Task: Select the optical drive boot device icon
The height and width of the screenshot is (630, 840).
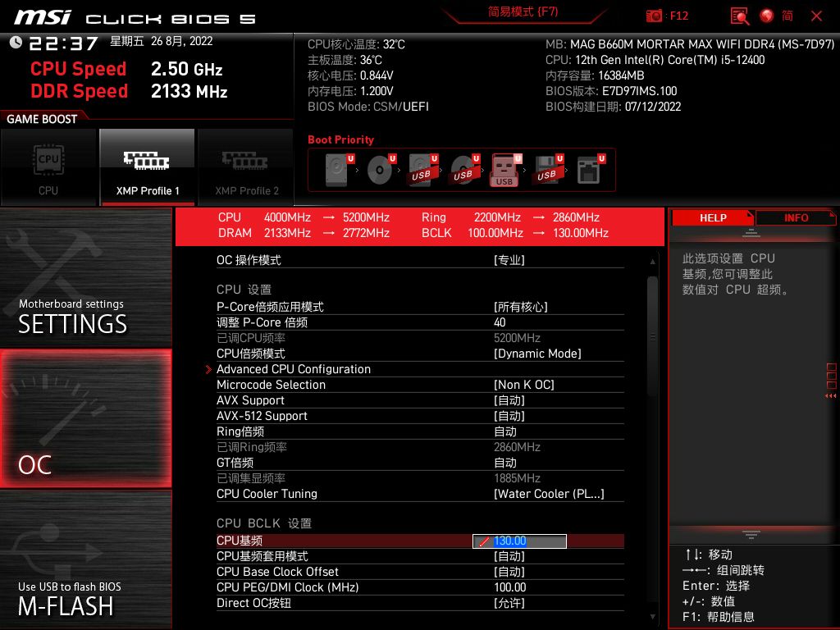Action: [x=381, y=170]
